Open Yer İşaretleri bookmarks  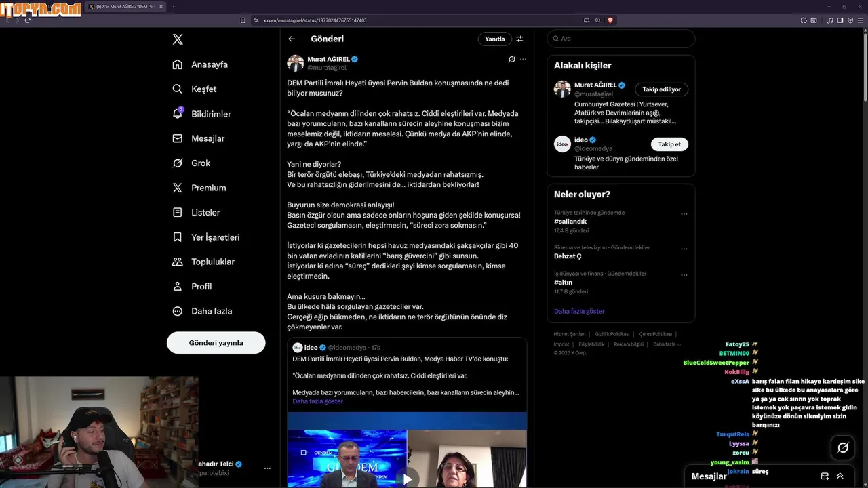pos(206,237)
